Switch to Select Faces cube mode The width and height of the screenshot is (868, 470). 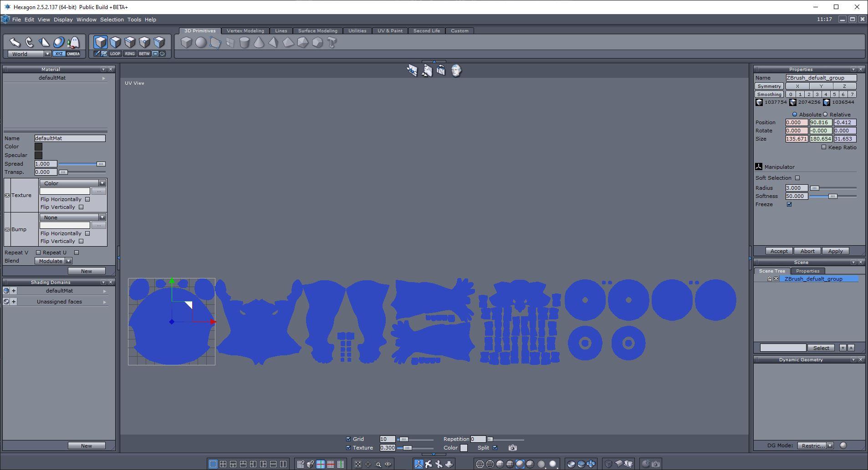tap(115, 42)
